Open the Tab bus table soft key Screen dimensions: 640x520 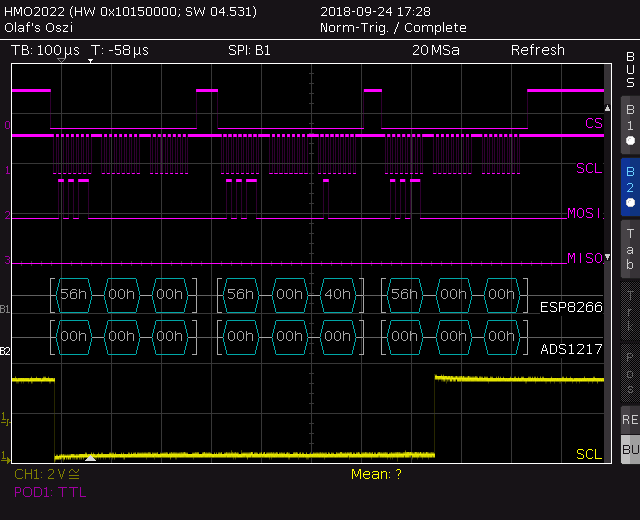[x=630, y=249]
